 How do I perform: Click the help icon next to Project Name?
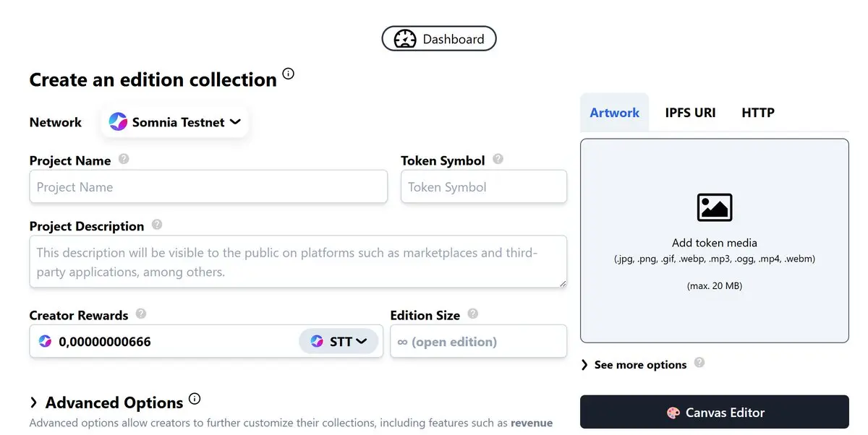(x=124, y=159)
